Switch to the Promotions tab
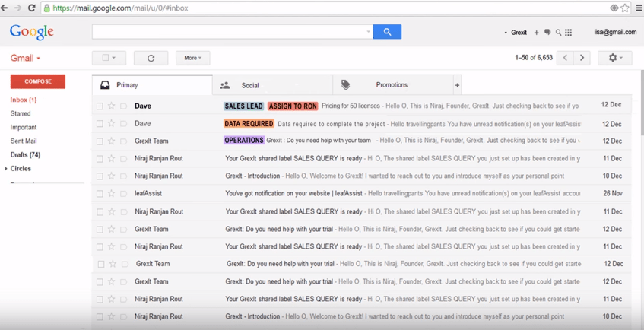The height and width of the screenshot is (330, 644). click(393, 85)
